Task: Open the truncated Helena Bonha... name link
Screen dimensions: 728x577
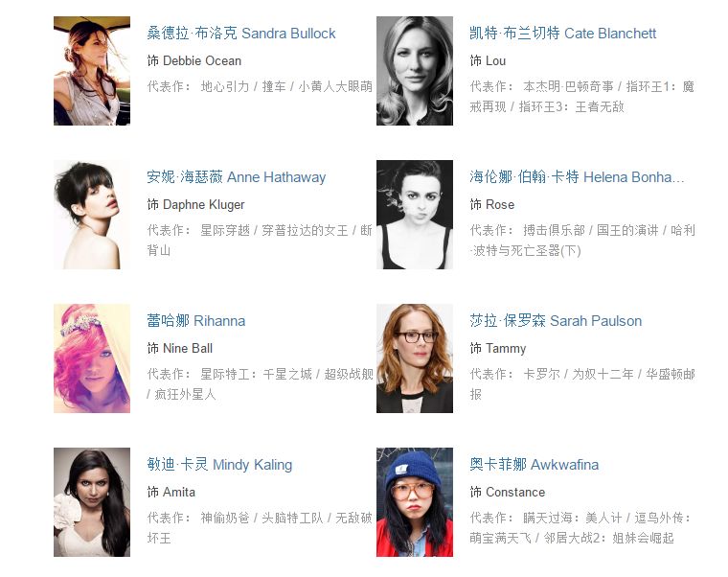Action: point(577,177)
